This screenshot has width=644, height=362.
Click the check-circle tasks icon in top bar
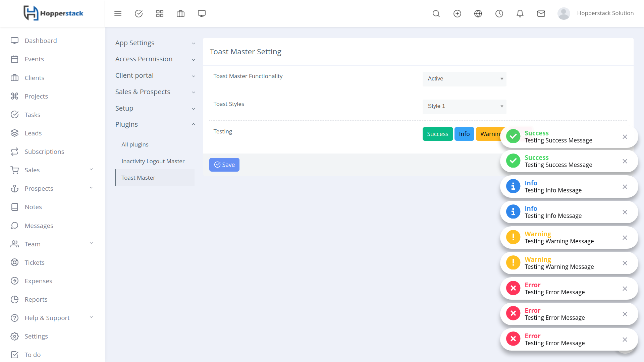[139, 13]
